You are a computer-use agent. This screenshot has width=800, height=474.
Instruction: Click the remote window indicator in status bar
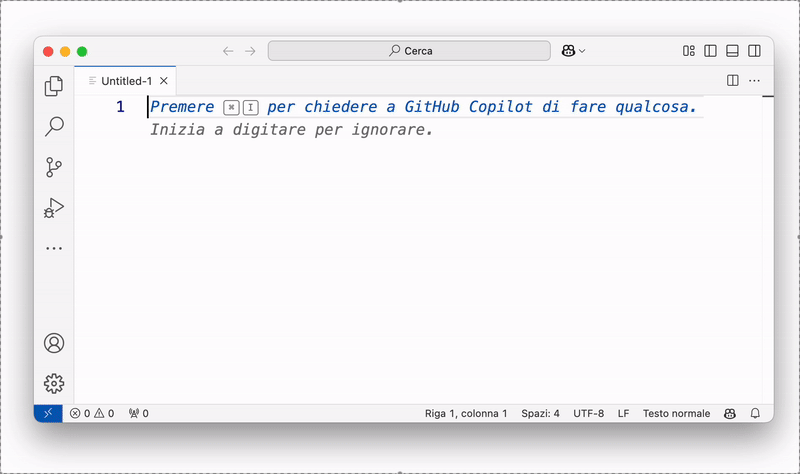pos(48,413)
